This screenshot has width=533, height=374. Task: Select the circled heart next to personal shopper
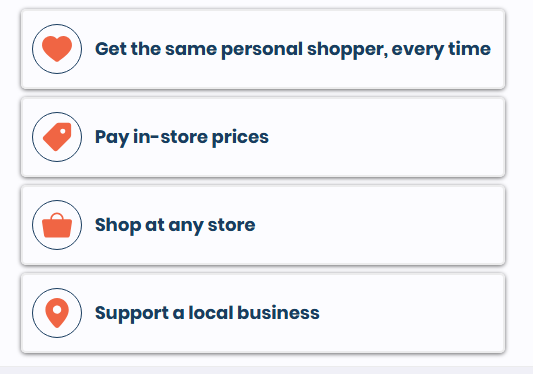[57, 49]
